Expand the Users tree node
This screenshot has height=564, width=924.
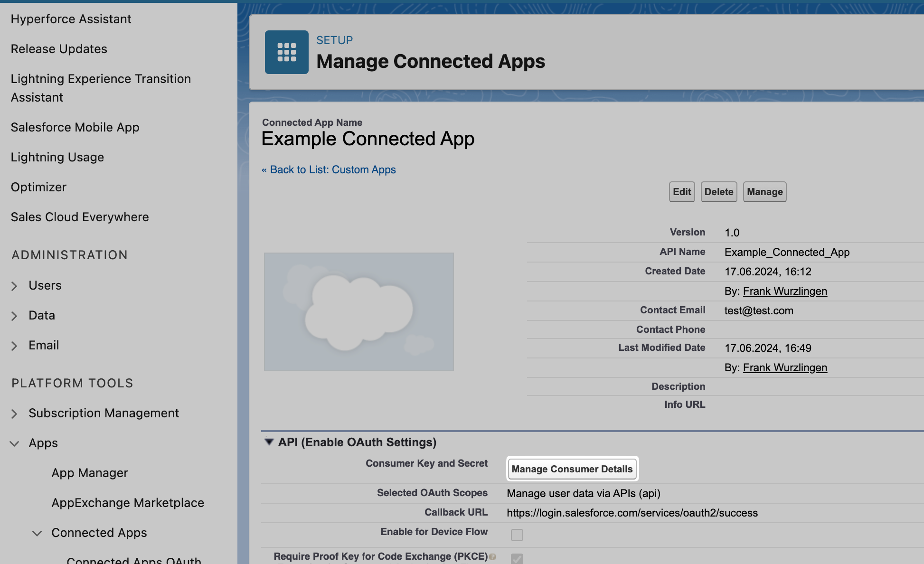pos(14,286)
